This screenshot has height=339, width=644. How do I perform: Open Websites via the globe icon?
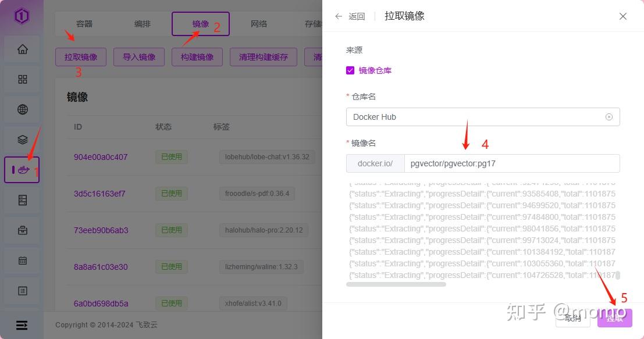[x=22, y=109]
